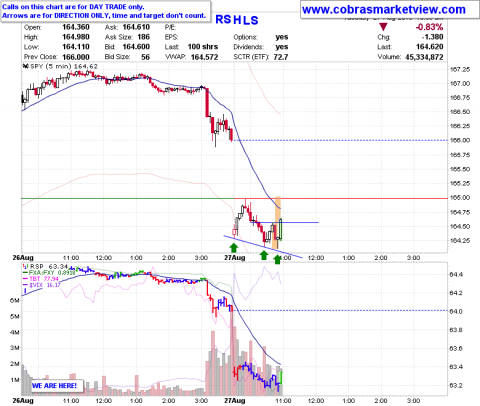This screenshot has width=480, height=406.
Task: Click the RSP legend candlestick icon
Action: [x=25, y=267]
